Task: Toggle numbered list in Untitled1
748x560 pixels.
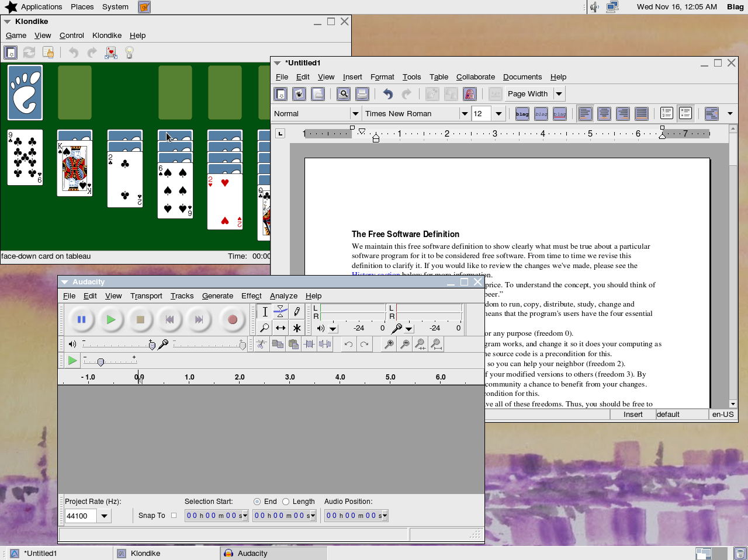Action: click(x=667, y=114)
